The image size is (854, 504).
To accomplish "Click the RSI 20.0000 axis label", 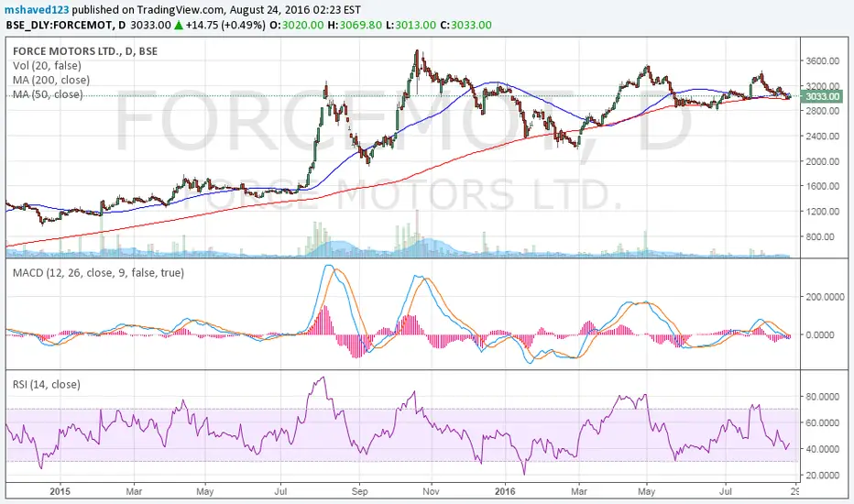I will (x=823, y=475).
